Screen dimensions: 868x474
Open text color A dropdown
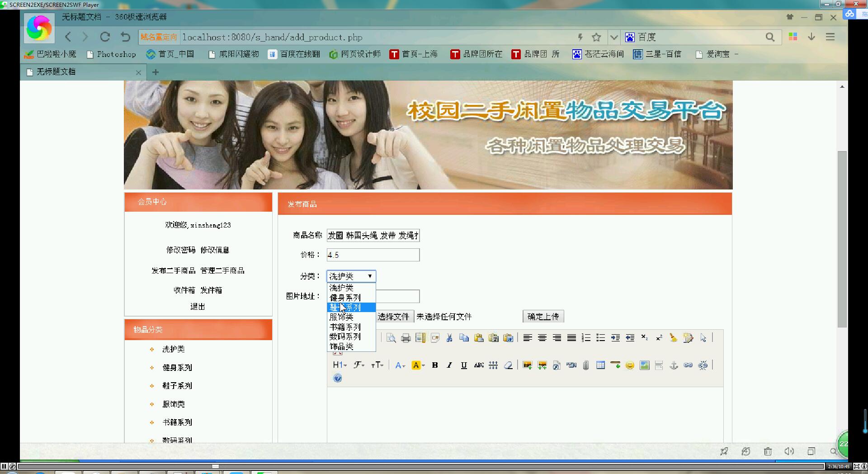tap(400, 365)
